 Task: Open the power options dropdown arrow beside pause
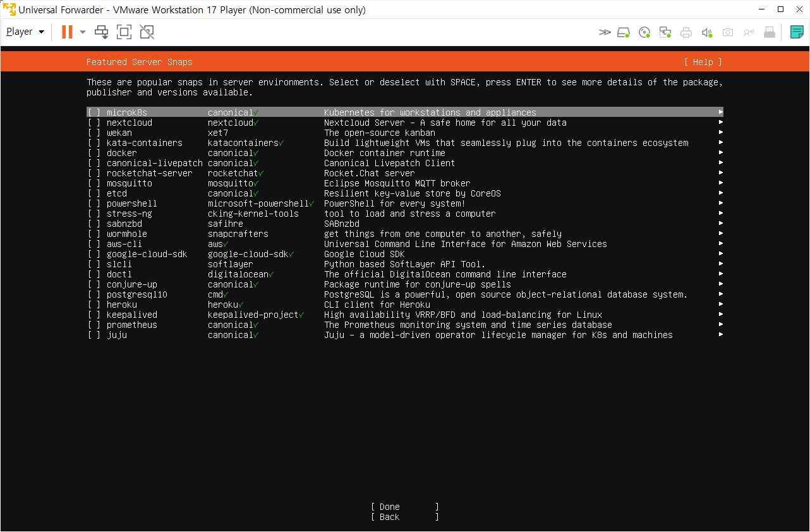pos(82,32)
